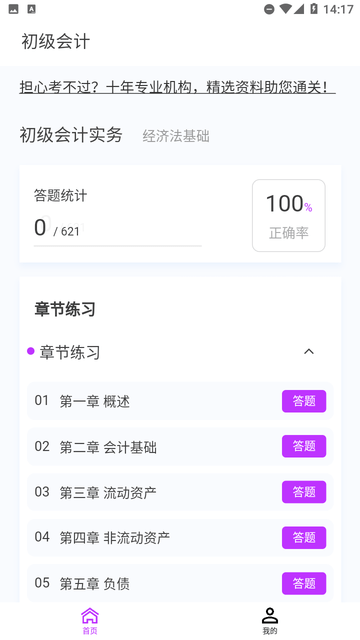The image size is (360, 640).
Task: Open the 第一章 概述 chapter row
Action: pyautogui.click(x=180, y=401)
